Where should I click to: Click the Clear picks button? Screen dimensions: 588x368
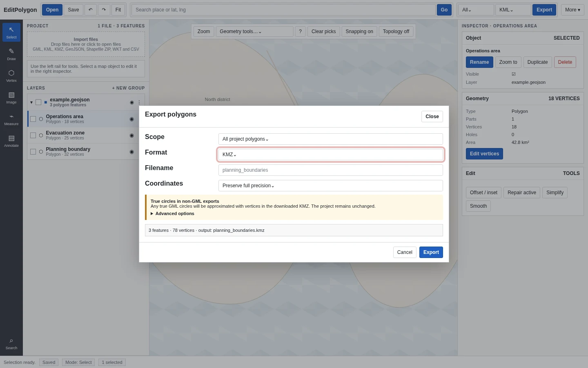pyautogui.click(x=324, y=31)
